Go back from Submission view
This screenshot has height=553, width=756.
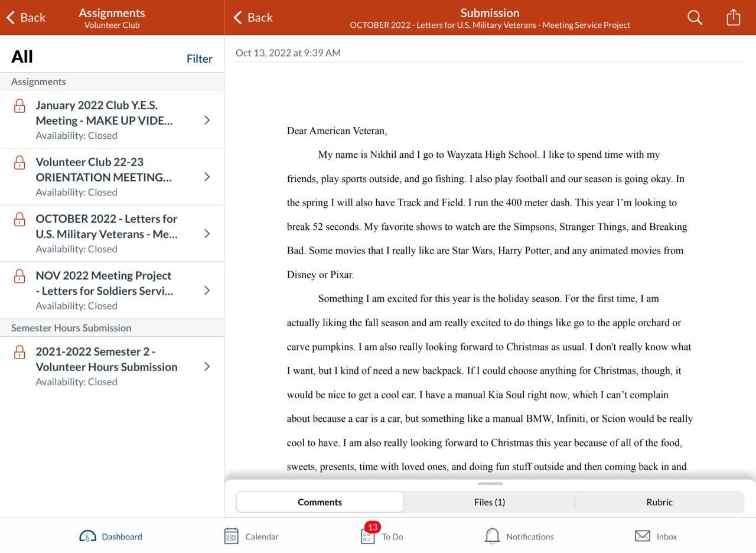click(x=253, y=18)
